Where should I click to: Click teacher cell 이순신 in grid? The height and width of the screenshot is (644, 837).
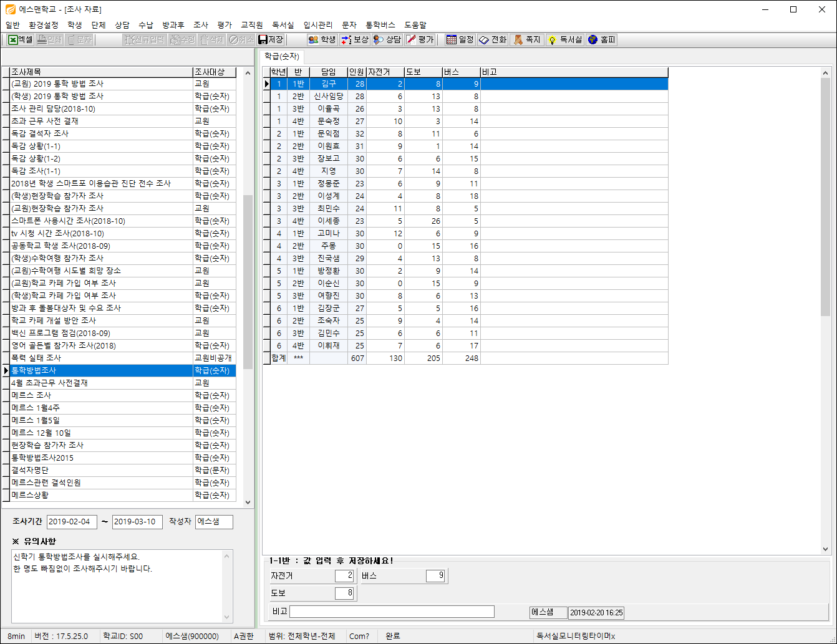click(x=329, y=283)
